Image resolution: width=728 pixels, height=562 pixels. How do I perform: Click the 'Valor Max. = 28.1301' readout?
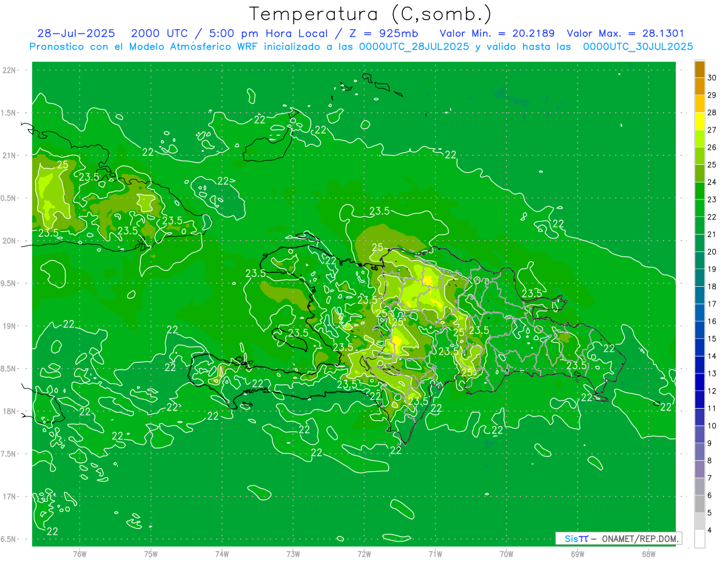625,33
